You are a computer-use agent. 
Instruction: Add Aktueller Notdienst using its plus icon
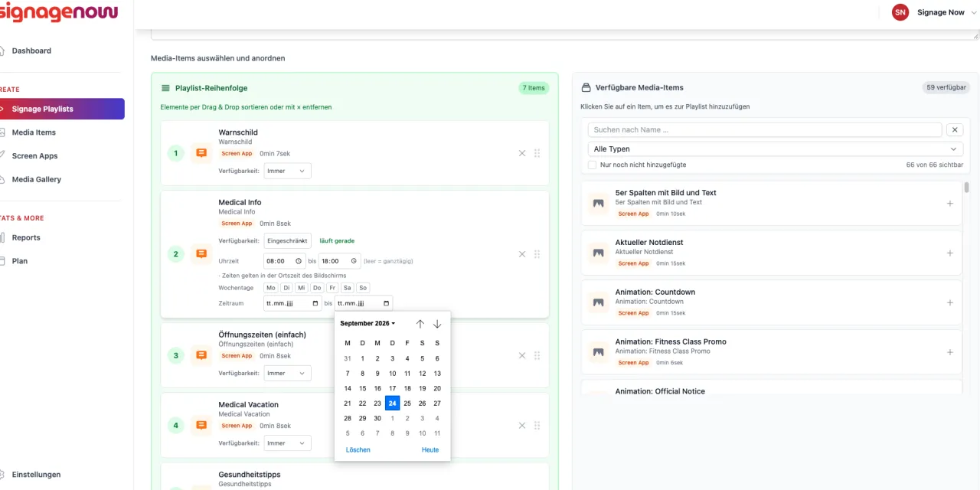coord(950,253)
